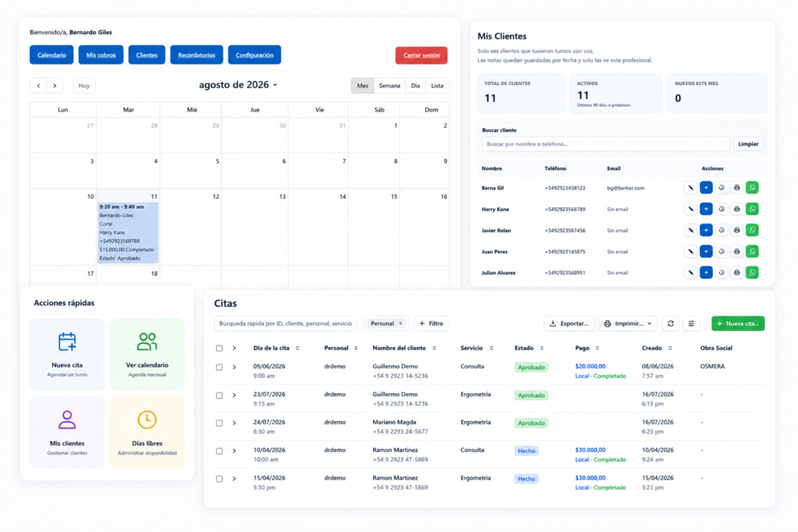Remove the Personal filter chip
The height and width of the screenshot is (532, 798).
[401, 323]
